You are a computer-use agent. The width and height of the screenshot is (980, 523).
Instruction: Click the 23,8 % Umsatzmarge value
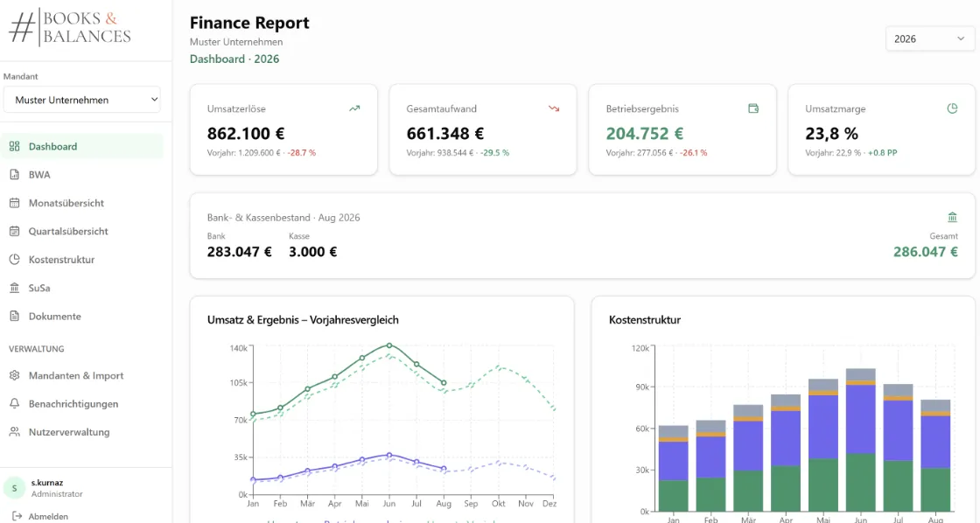pos(831,133)
